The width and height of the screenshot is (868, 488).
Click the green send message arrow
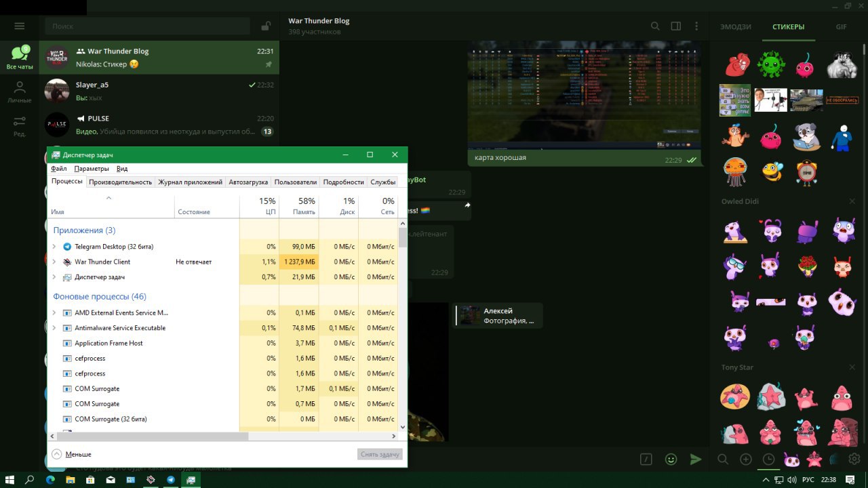click(x=695, y=459)
